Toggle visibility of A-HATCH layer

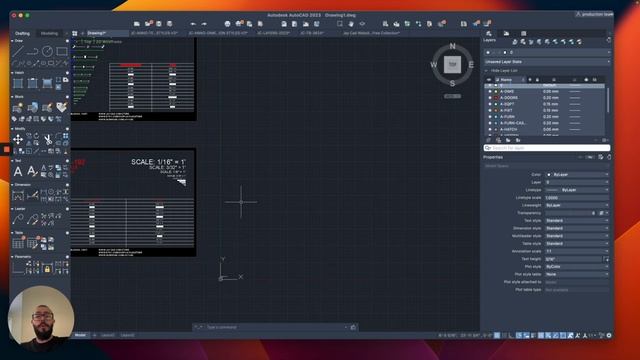point(490,129)
